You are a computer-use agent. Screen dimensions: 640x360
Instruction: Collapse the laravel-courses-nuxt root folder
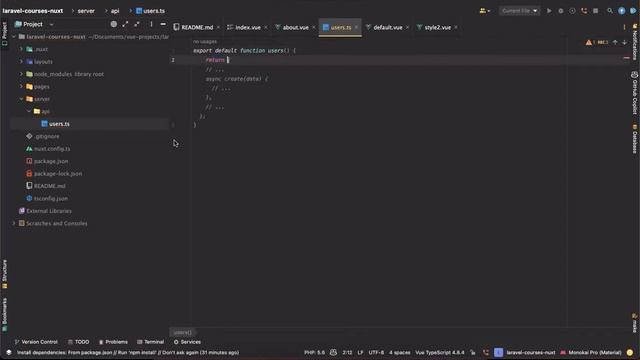click(x=14, y=37)
